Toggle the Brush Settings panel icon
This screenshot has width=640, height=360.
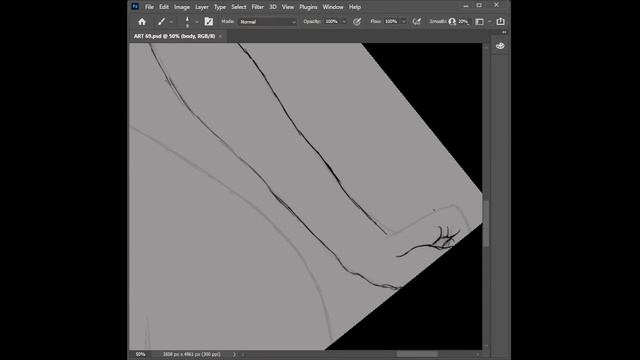click(209, 22)
